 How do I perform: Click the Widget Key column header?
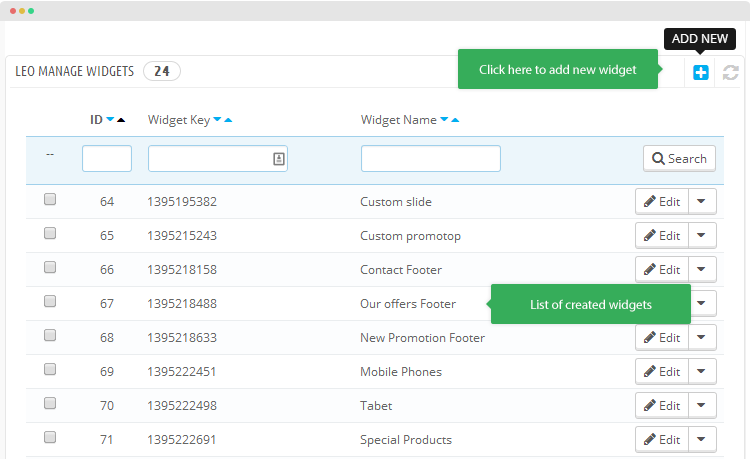179,120
